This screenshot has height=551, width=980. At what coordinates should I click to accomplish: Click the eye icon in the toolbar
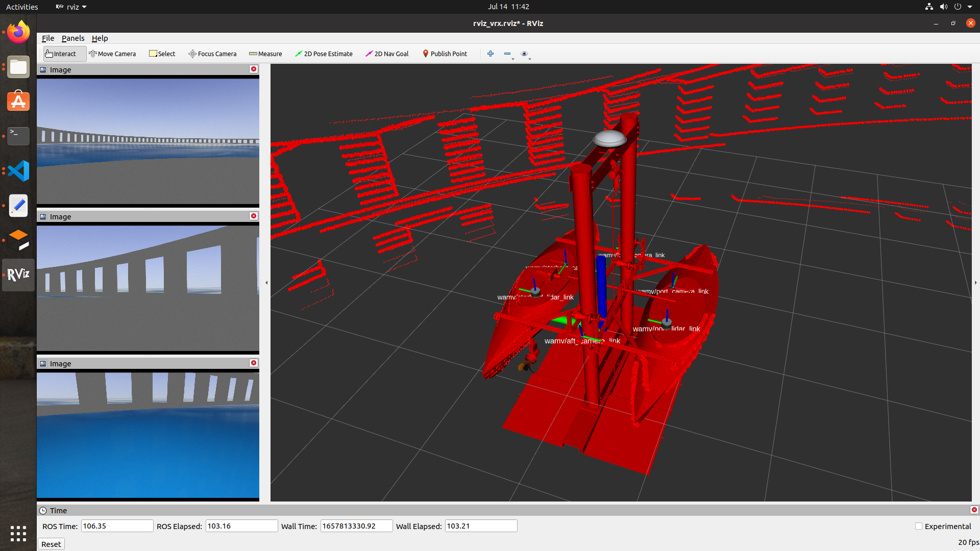tap(524, 53)
